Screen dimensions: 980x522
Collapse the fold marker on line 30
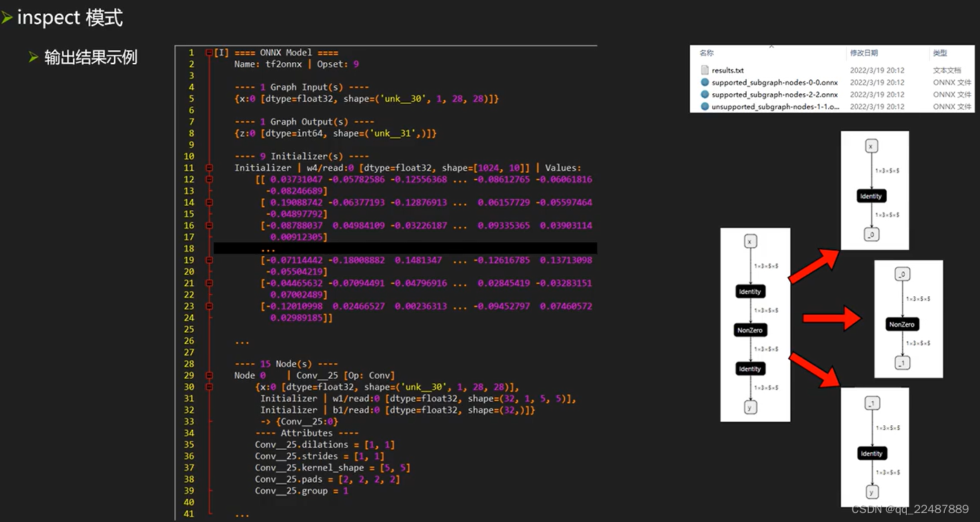[x=209, y=387]
